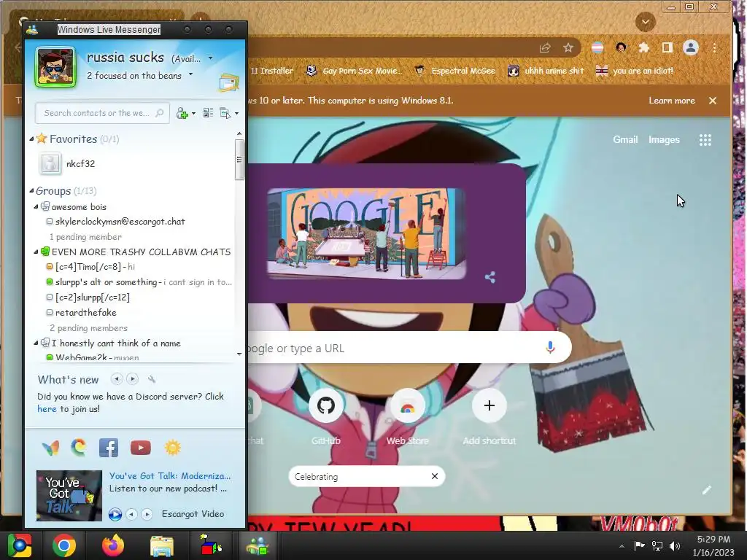Image resolution: width=747 pixels, height=560 pixels.
Task: Go to next Escargot Video item
Action: coord(147,514)
